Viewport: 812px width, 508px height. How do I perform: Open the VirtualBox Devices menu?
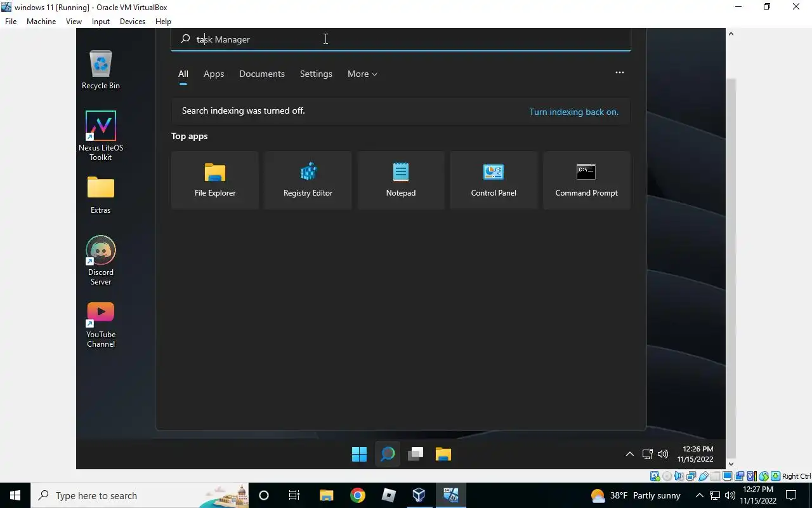[133, 22]
